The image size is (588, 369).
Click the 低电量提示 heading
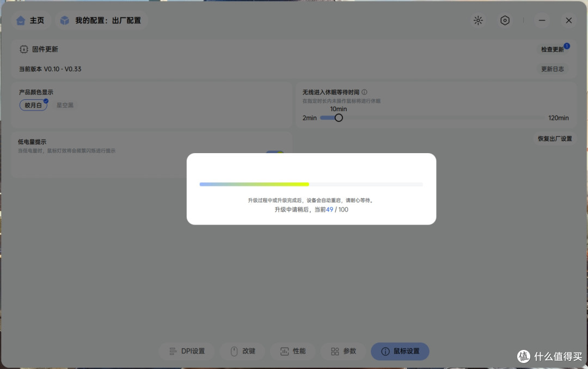pyautogui.click(x=32, y=142)
